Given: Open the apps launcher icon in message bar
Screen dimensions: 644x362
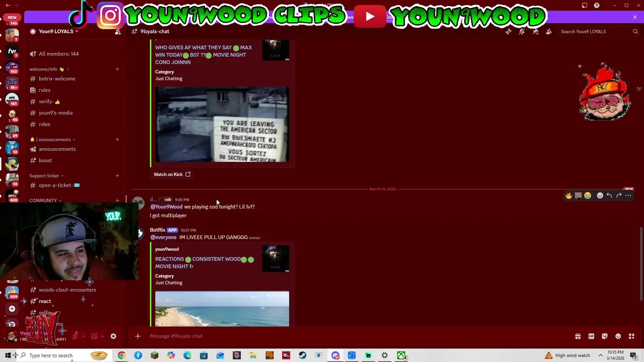Looking at the screenshot, I should tap(632, 336).
